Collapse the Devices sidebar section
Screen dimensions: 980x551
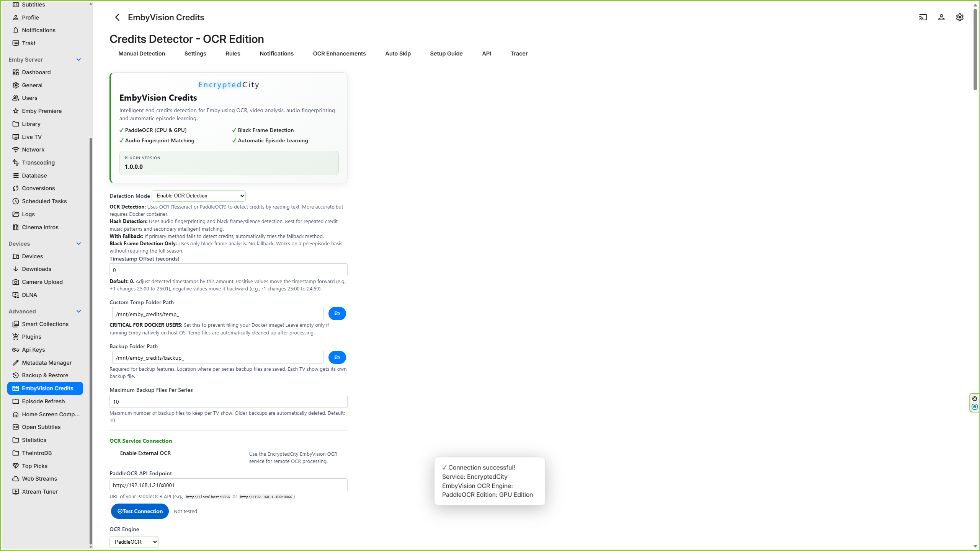click(79, 244)
